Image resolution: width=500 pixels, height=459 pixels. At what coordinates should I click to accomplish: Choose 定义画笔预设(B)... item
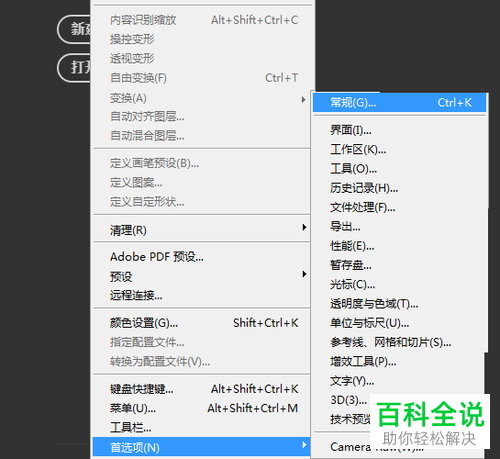(202, 163)
